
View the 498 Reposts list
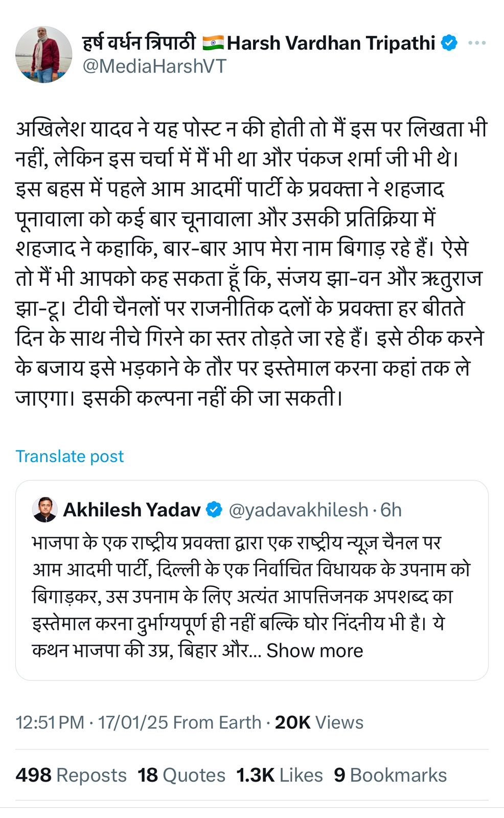(71, 775)
